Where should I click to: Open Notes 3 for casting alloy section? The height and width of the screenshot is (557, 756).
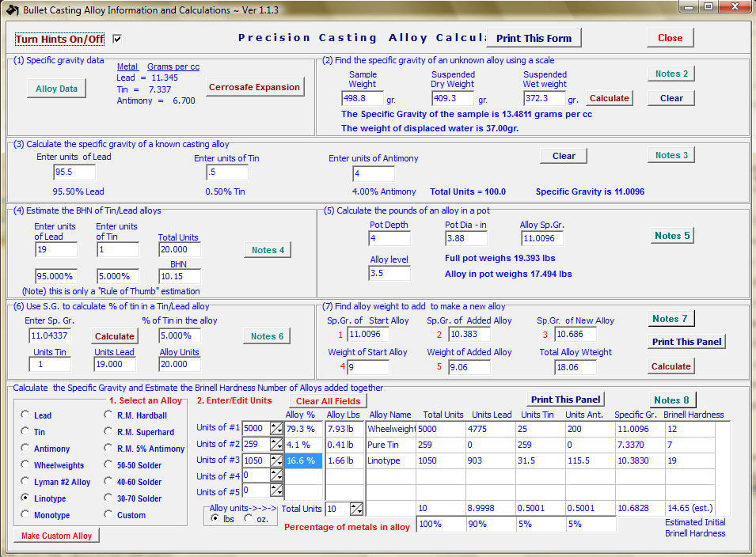671,154
